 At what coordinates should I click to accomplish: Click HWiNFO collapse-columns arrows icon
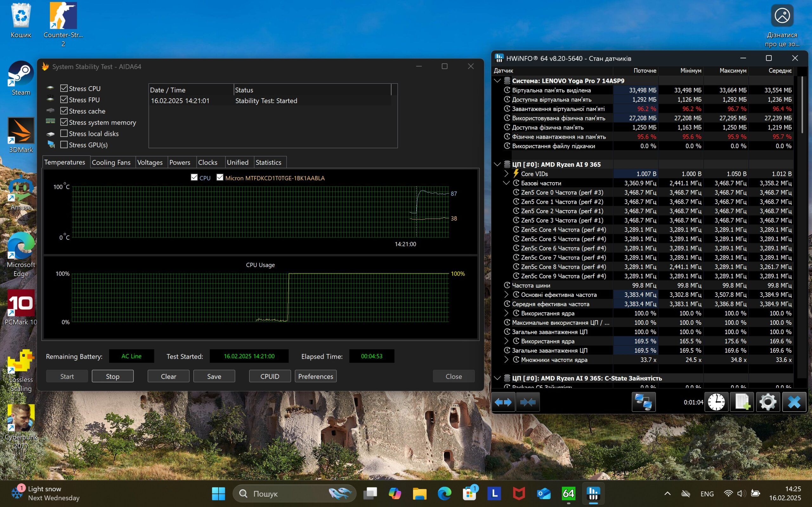point(528,402)
